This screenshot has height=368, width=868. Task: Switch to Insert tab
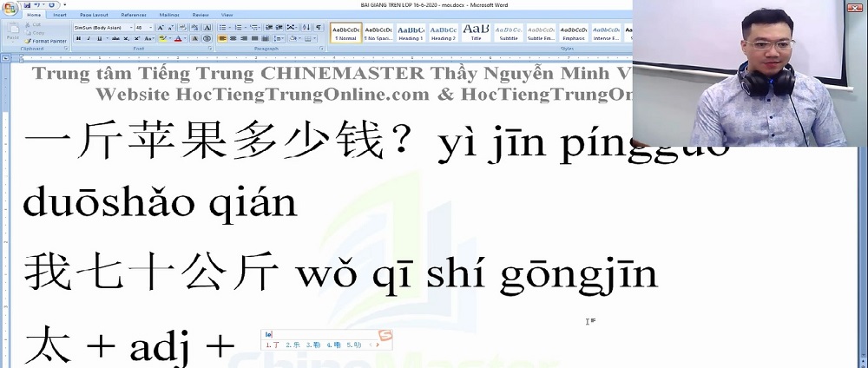(60, 15)
